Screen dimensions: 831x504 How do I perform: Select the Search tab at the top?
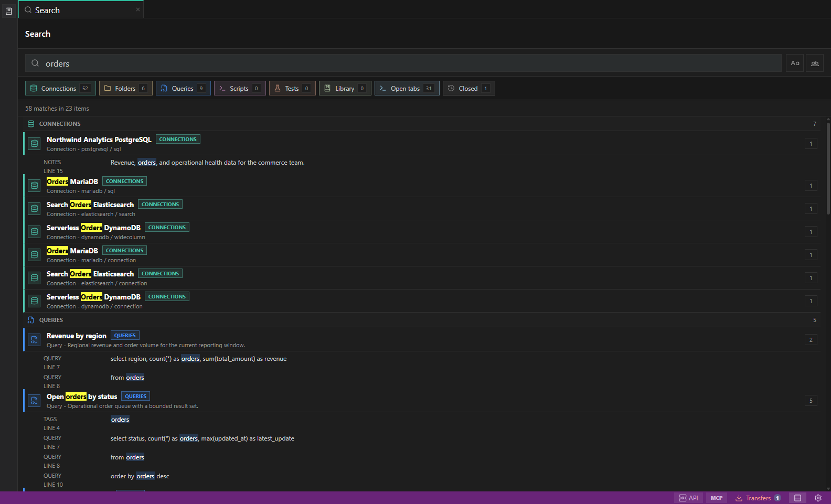click(x=81, y=9)
